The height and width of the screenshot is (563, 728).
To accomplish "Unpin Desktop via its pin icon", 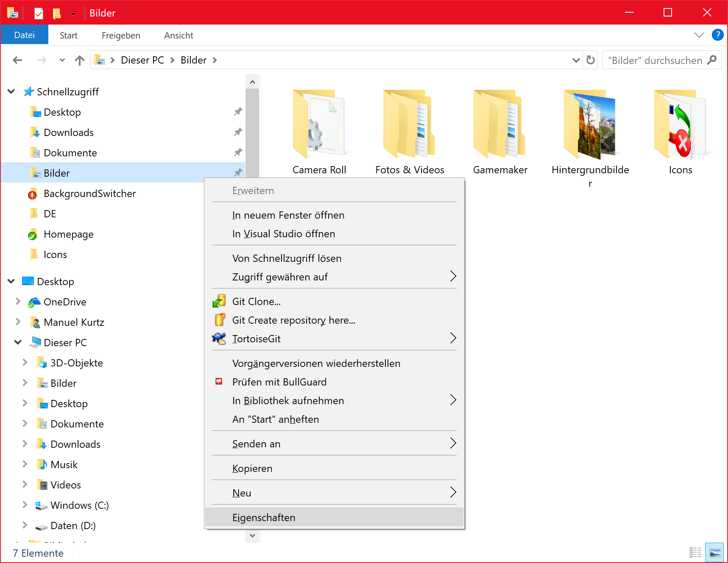I will [238, 112].
